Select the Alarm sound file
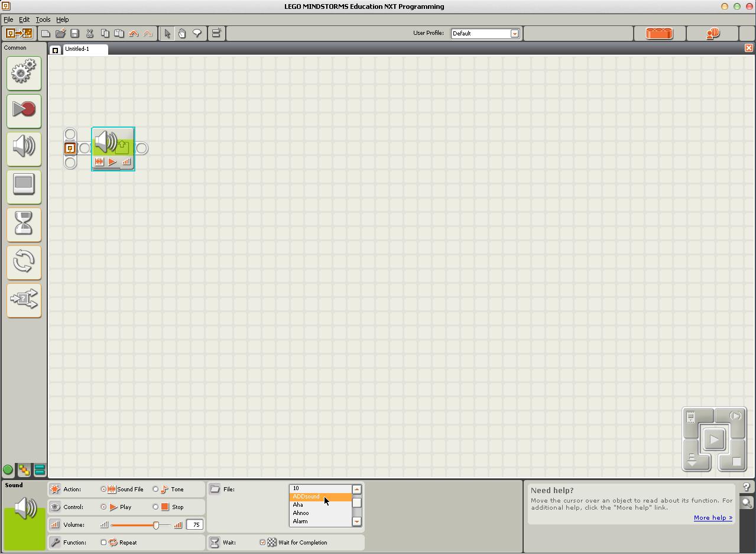Image resolution: width=756 pixels, height=554 pixels. coord(320,522)
